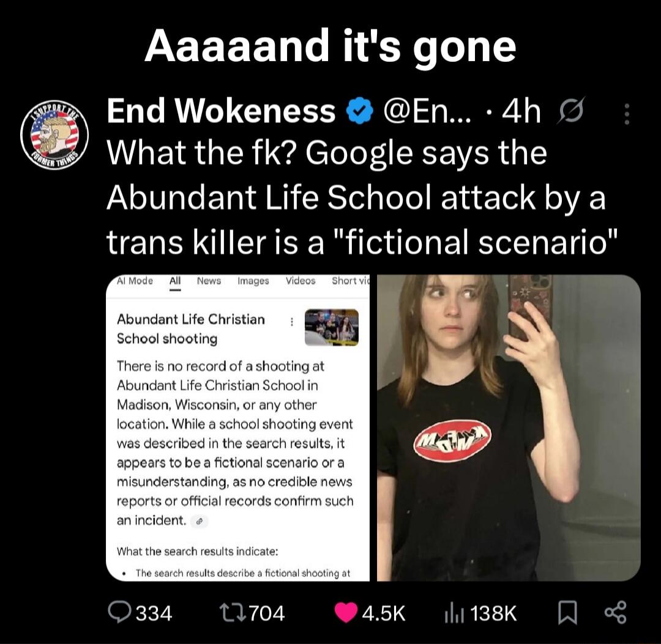Open the Grok slash-circle icon
The image size is (661, 644).
point(571,110)
